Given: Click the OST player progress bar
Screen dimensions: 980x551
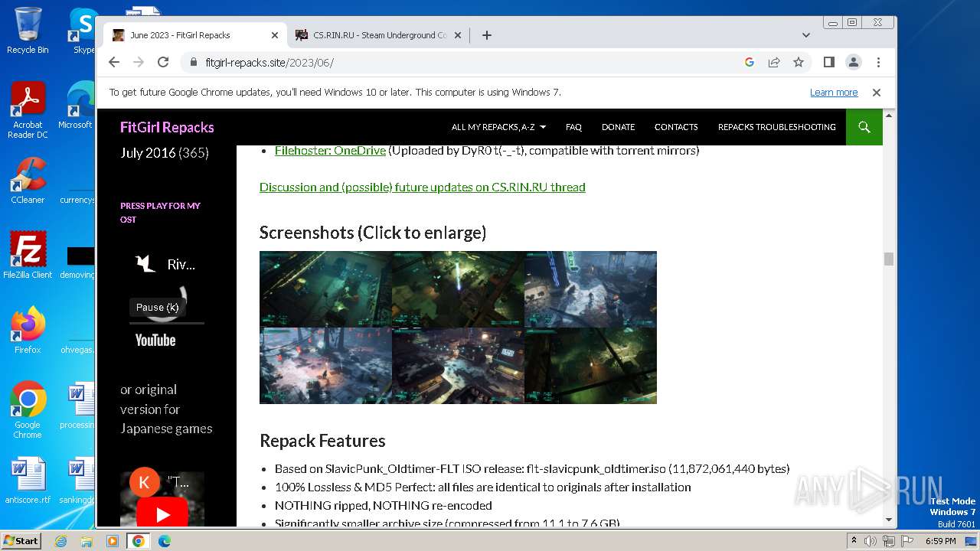Looking at the screenshot, I should pos(166,323).
